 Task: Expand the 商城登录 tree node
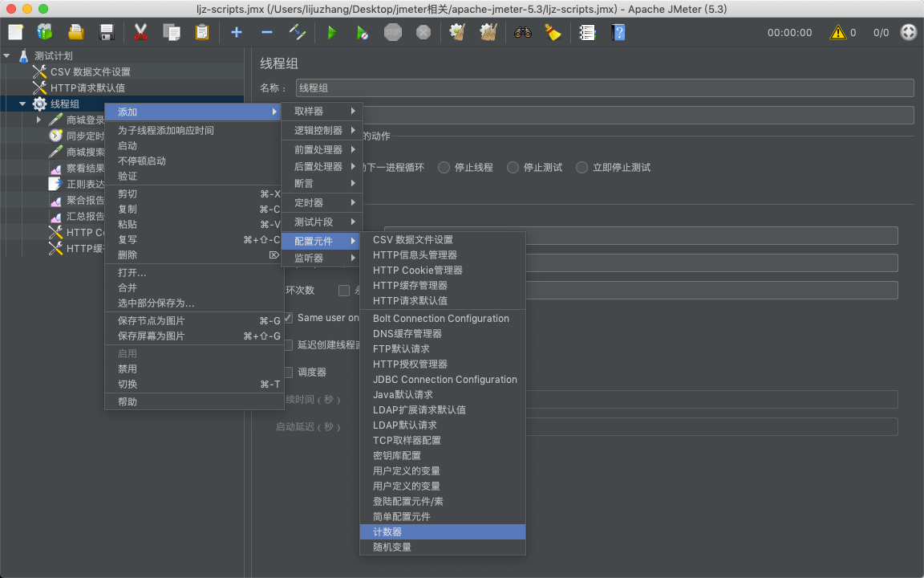tap(38, 120)
